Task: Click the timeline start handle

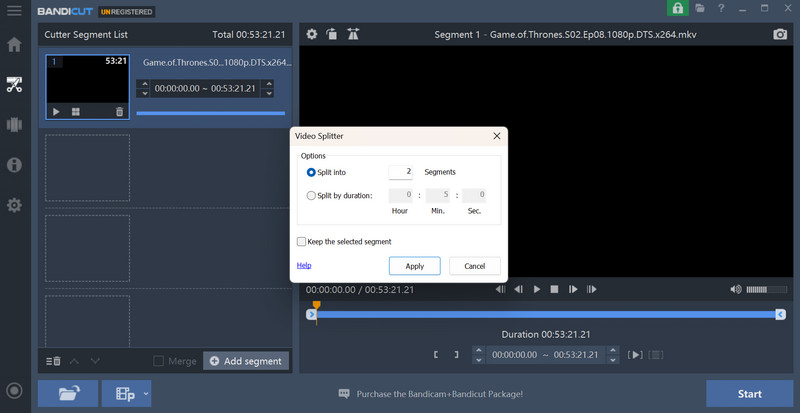Action: coord(311,314)
